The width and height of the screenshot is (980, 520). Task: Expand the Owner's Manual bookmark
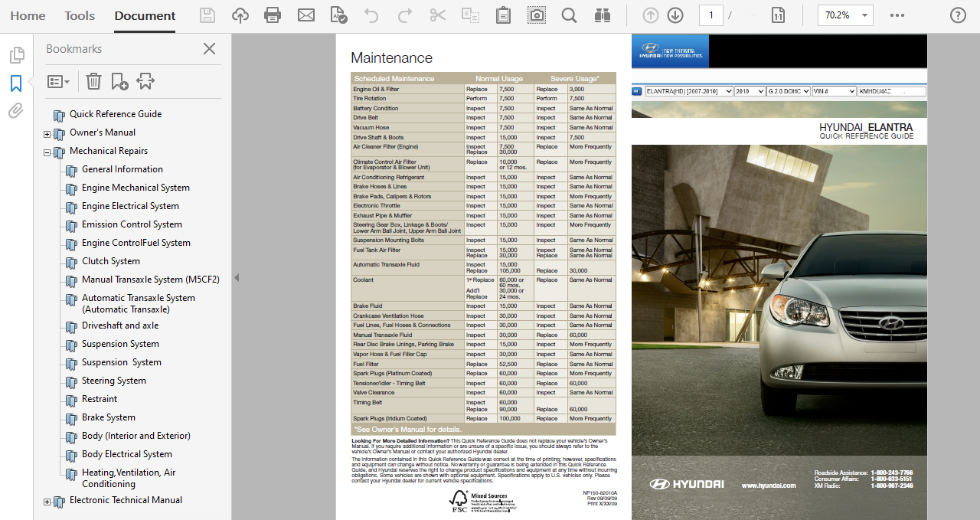tap(47, 134)
